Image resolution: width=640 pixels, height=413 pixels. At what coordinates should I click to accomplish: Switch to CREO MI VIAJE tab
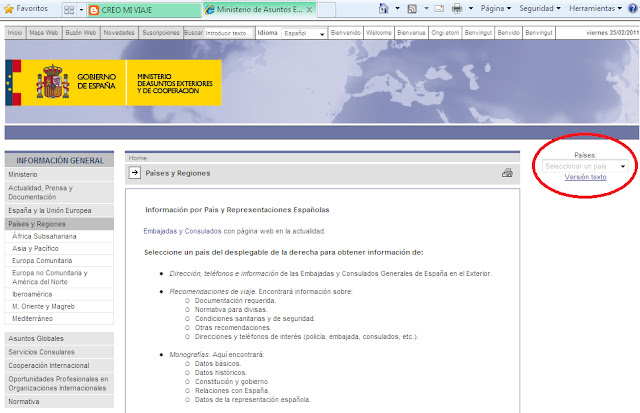[x=144, y=10]
